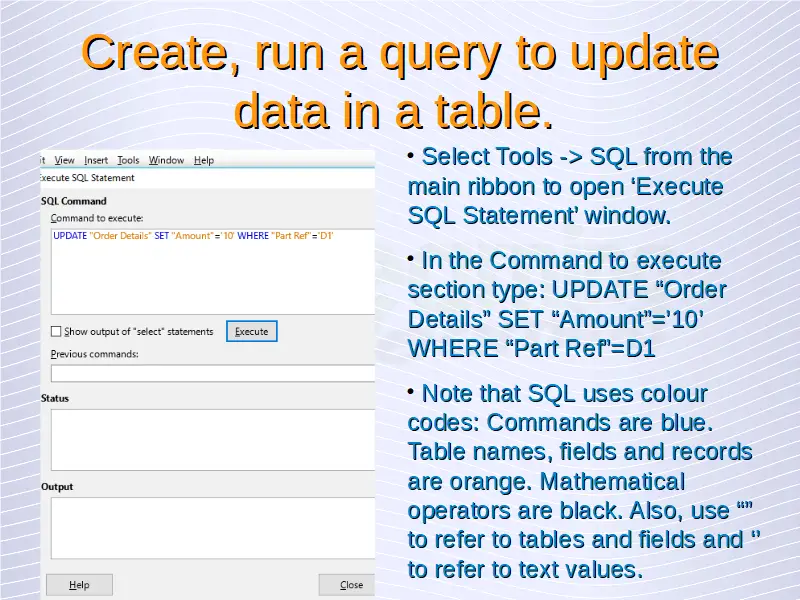Close the Execute SQL Statement dialog

click(347, 585)
